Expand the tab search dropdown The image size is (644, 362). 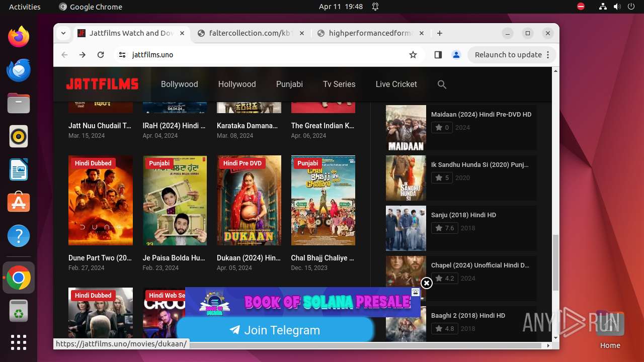tap(63, 33)
